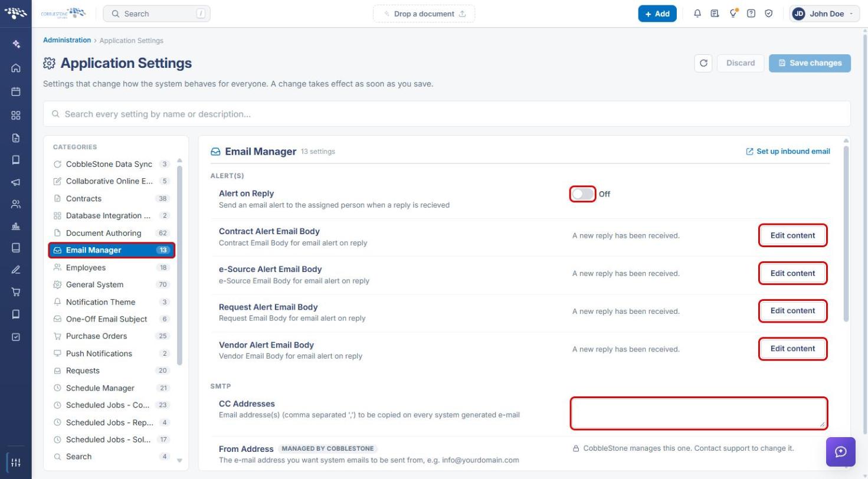The image size is (868, 479).
Task: Open the John Doe account dropdown
Action: click(x=824, y=14)
